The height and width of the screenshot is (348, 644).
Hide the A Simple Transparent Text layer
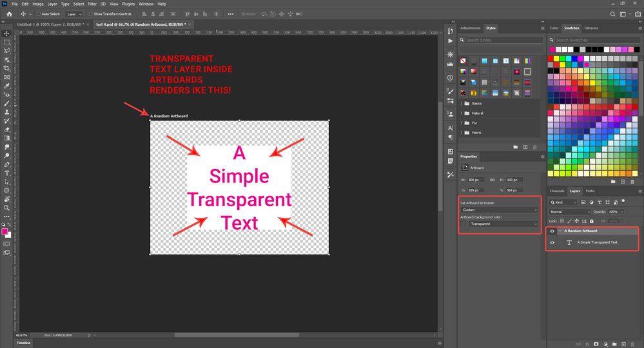tap(552, 242)
